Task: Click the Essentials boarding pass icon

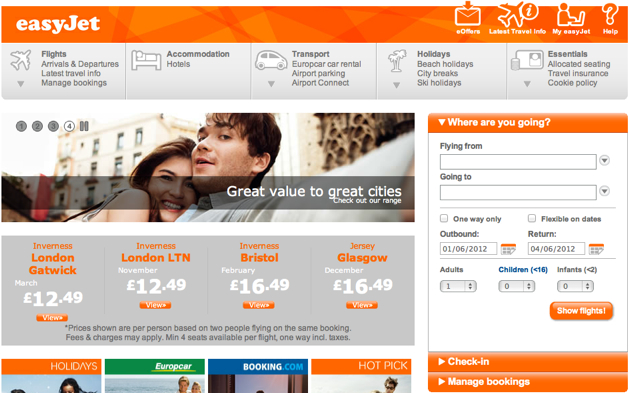Action: [527, 60]
